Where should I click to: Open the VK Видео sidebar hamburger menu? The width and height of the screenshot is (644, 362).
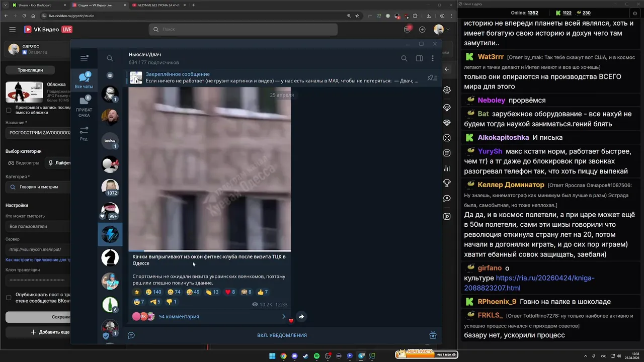(x=12, y=30)
